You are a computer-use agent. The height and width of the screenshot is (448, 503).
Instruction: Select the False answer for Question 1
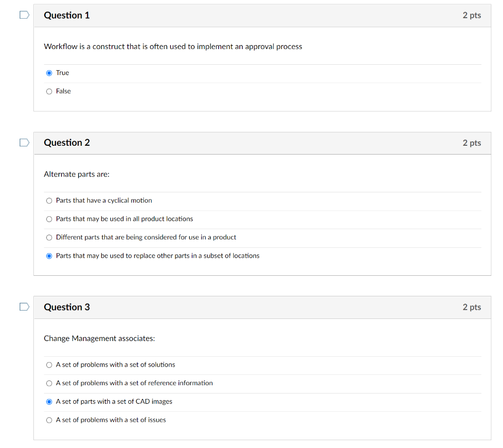pos(49,91)
